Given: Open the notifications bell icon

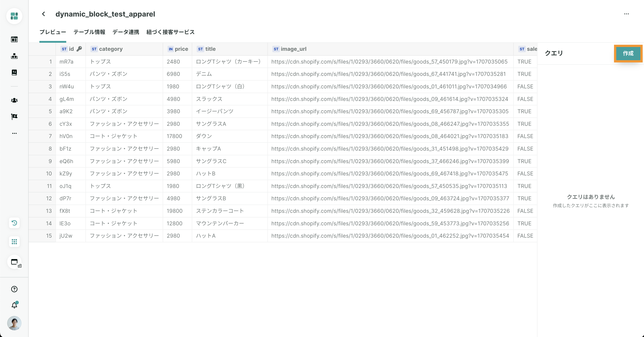Looking at the screenshot, I should tap(14, 305).
